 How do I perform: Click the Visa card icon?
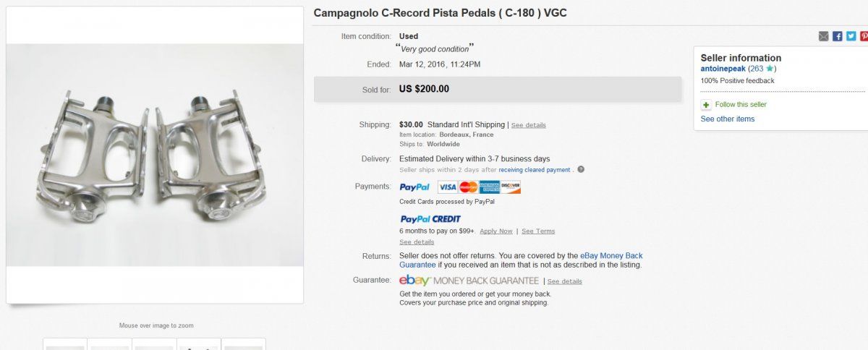coord(448,187)
